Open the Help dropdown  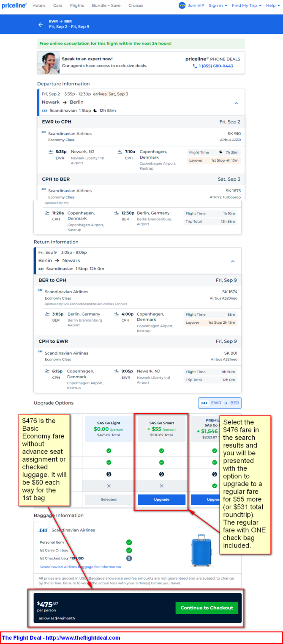pyautogui.click(x=273, y=6)
